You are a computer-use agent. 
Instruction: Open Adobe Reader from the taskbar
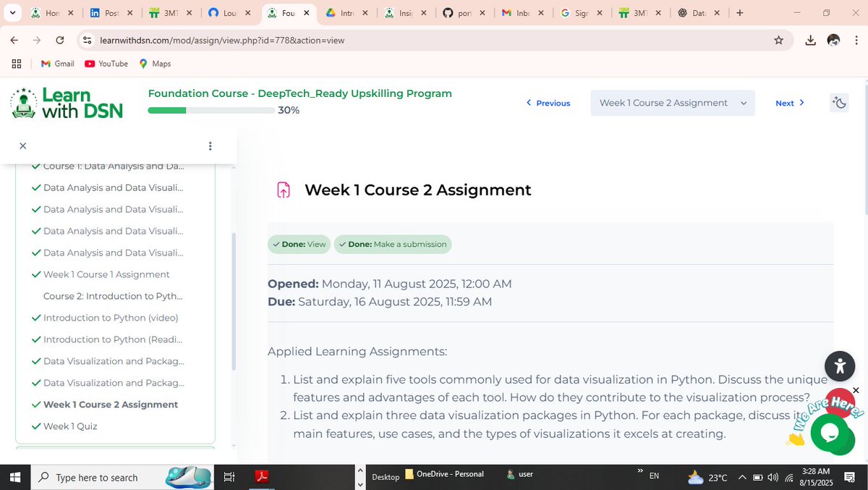261,476
